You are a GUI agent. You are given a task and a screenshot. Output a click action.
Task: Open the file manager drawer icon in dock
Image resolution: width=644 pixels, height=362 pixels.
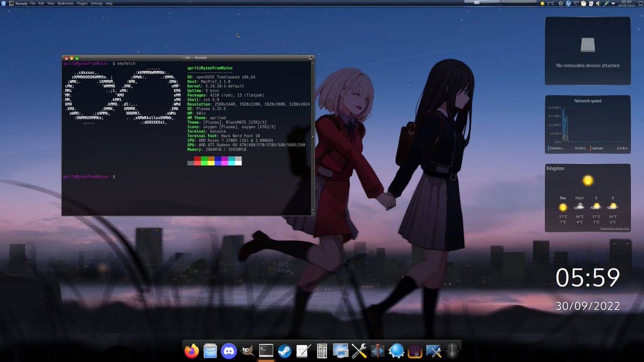click(x=210, y=351)
